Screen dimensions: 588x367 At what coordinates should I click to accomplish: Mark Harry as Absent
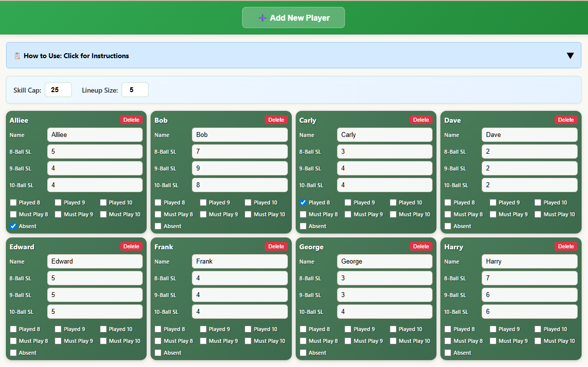click(448, 353)
